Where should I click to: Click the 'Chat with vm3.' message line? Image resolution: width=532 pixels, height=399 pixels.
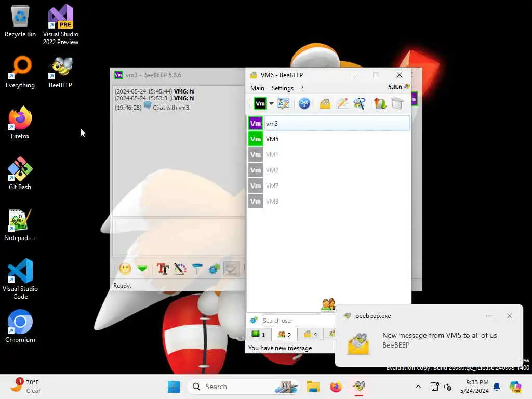(x=171, y=108)
